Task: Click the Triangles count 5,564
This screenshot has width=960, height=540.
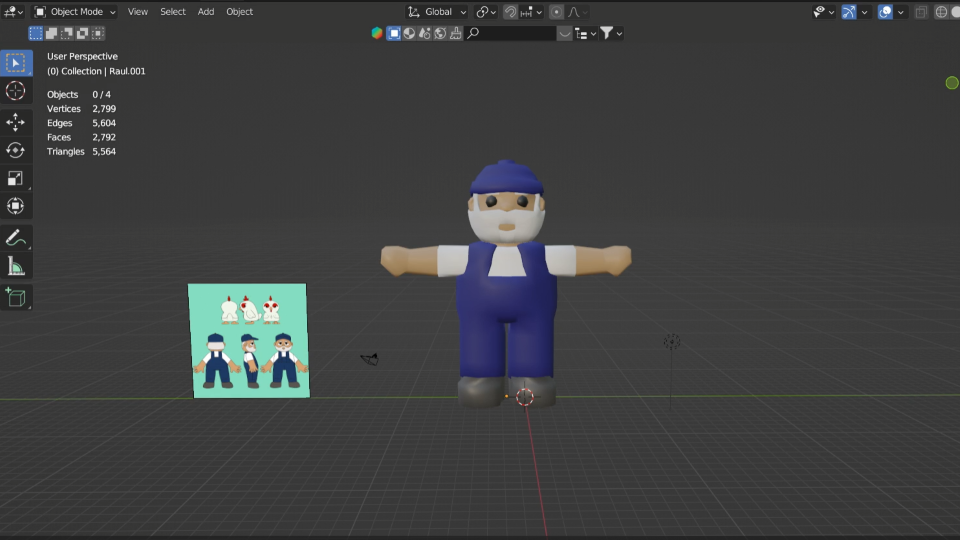Action: click(x=104, y=151)
